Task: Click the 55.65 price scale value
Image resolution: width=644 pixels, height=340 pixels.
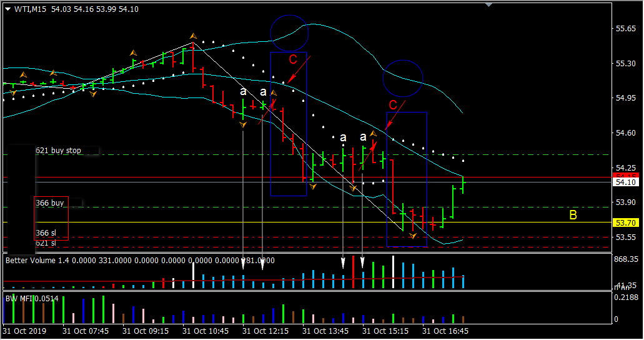Action: tap(626, 28)
